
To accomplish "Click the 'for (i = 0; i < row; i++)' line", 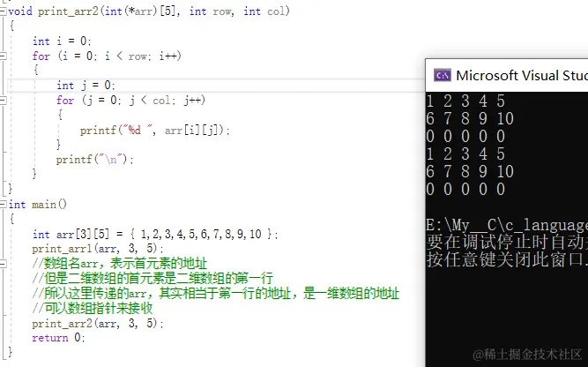I will point(107,56).
